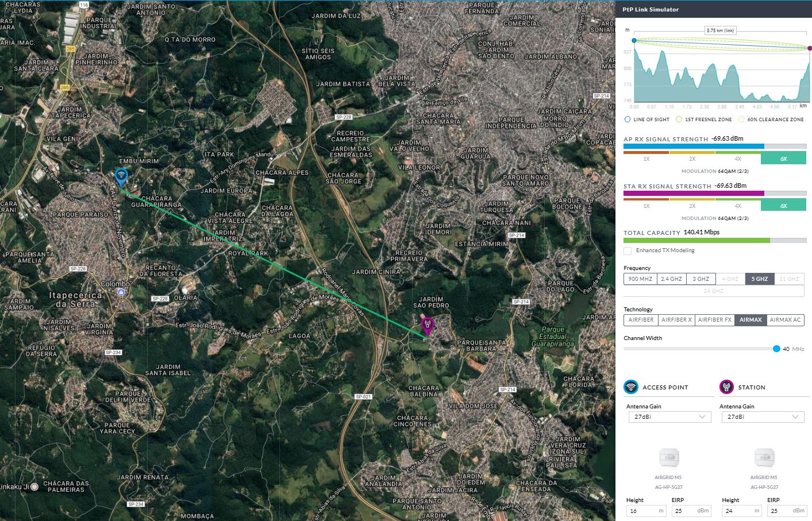Click the purple station marker on map

click(x=428, y=326)
